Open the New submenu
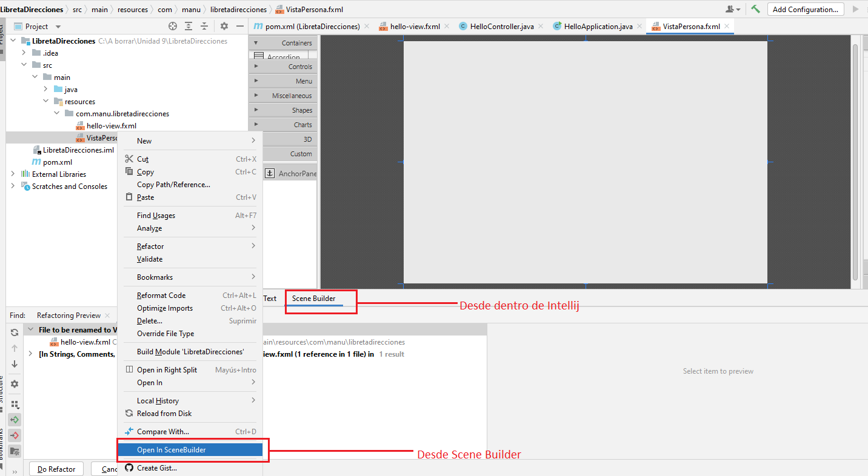The width and height of the screenshot is (868, 476). tap(190, 141)
